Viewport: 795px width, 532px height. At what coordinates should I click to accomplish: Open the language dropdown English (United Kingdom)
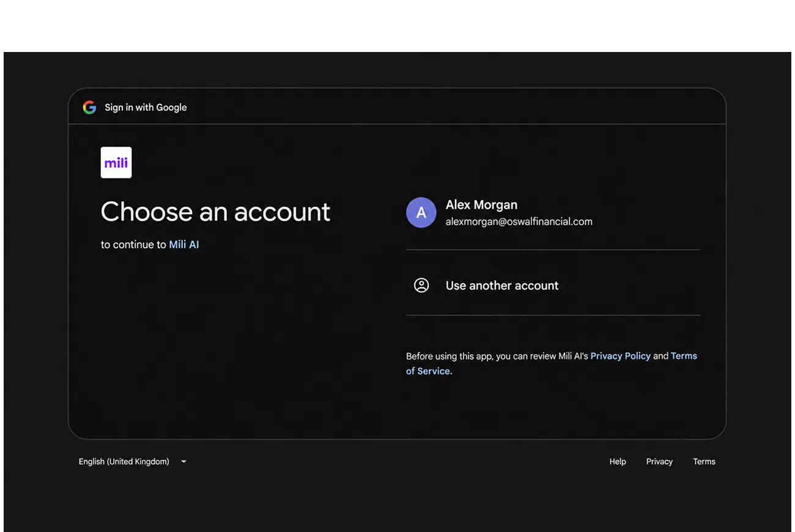click(133, 462)
